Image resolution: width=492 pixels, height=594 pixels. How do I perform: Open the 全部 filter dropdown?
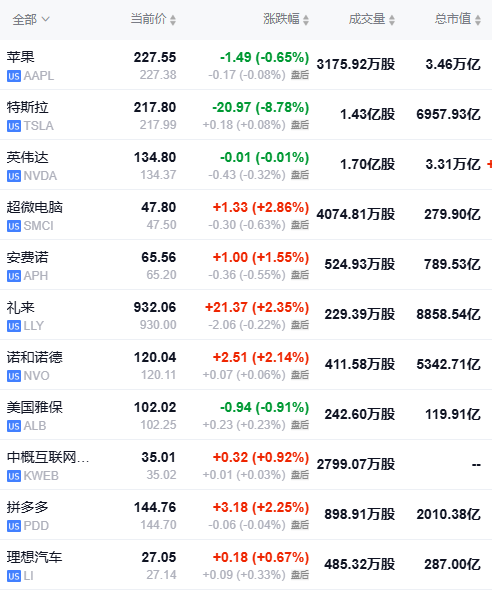tap(31, 19)
